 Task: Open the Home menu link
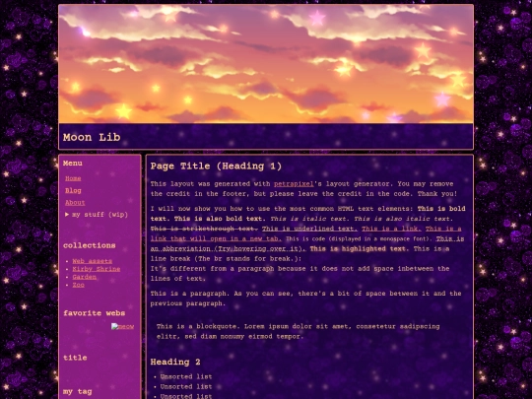(73, 178)
